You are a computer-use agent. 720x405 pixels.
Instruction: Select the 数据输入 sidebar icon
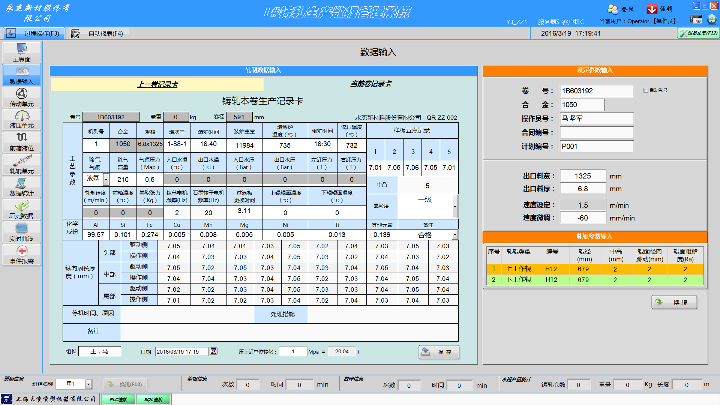(20, 75)
